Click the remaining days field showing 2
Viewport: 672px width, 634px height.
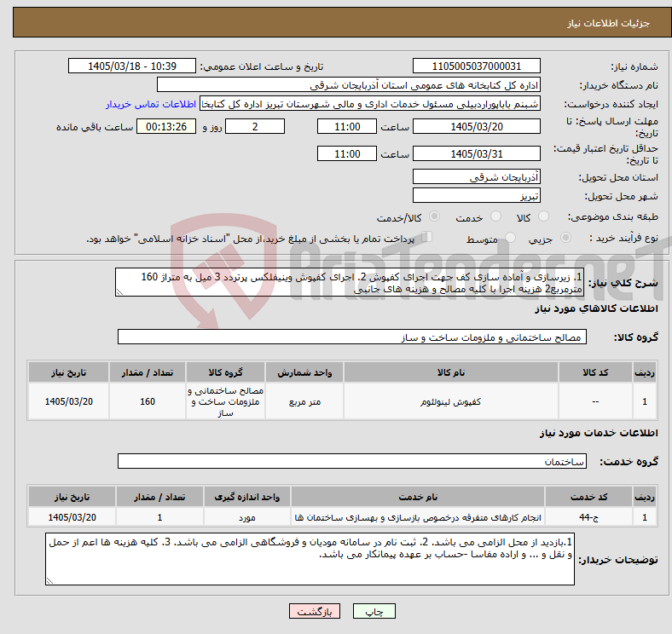pyautogui.click(x=255, y=127)
